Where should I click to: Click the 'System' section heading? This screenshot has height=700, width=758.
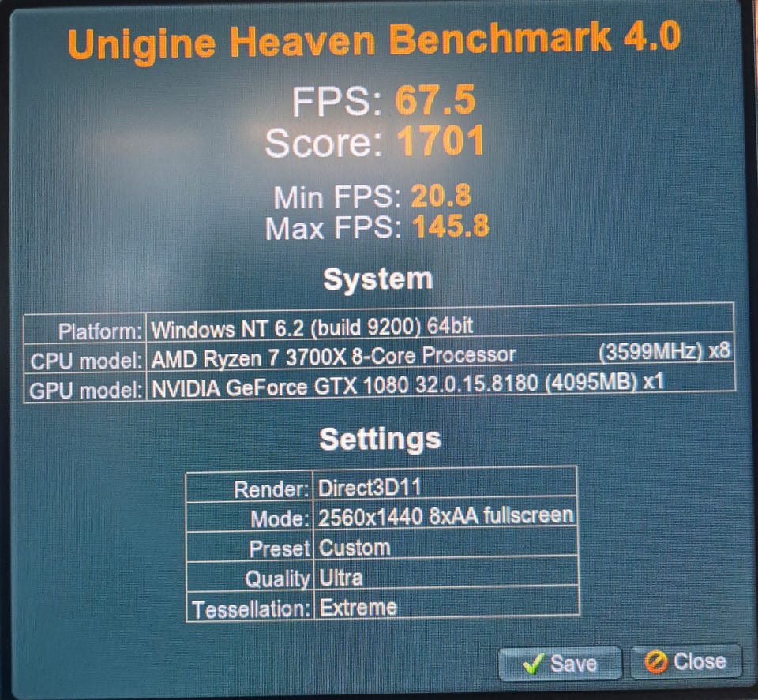377,279
